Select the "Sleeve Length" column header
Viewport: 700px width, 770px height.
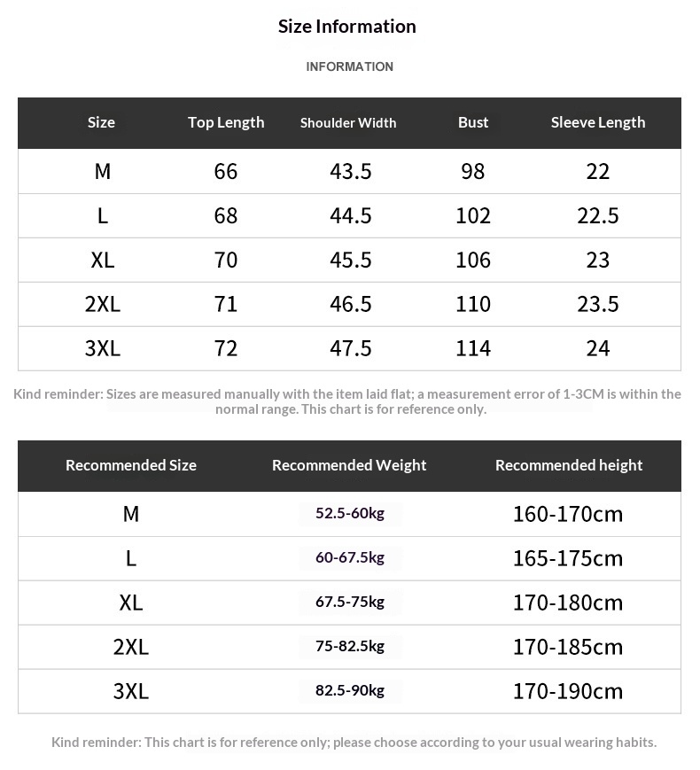598,122
